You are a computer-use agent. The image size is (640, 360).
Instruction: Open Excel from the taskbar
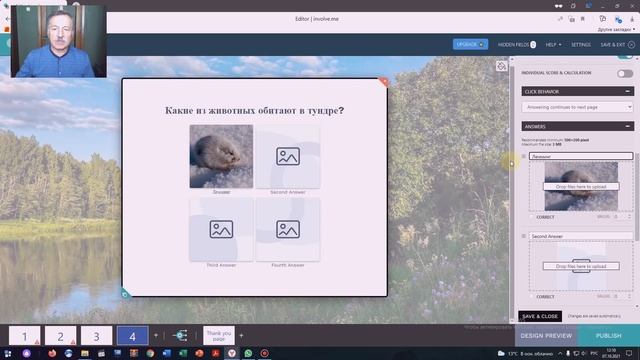coord(183,353)
